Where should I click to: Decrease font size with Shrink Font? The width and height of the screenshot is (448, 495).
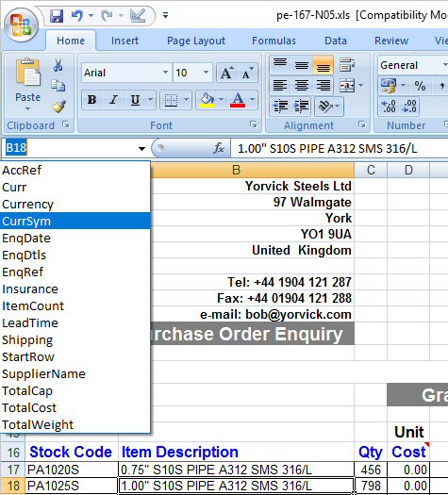point(247,73)
